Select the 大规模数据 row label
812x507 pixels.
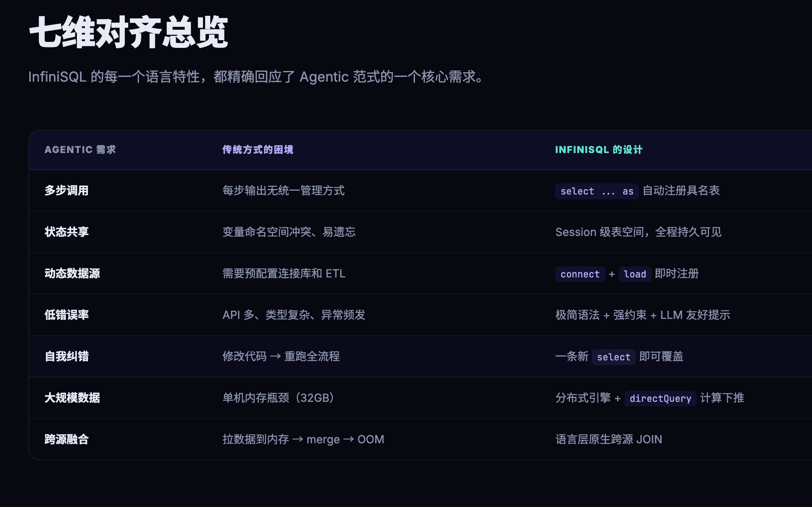(x=72, y=398)
